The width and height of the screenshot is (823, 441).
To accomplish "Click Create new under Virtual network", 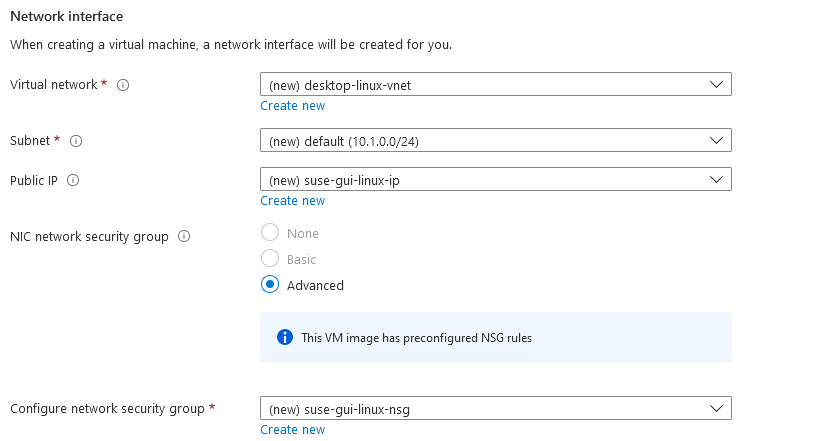I will tap(292, 106).
